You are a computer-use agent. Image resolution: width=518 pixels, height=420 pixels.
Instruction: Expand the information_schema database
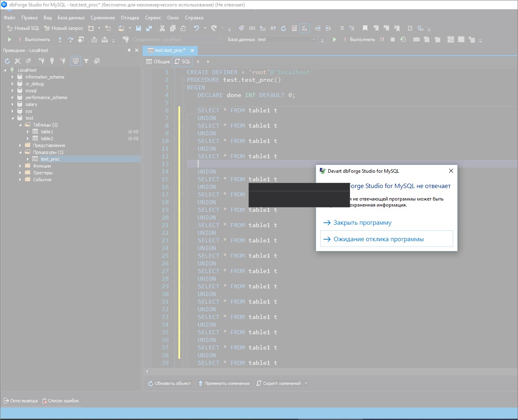pyautogui.click(x=12, y=77)
